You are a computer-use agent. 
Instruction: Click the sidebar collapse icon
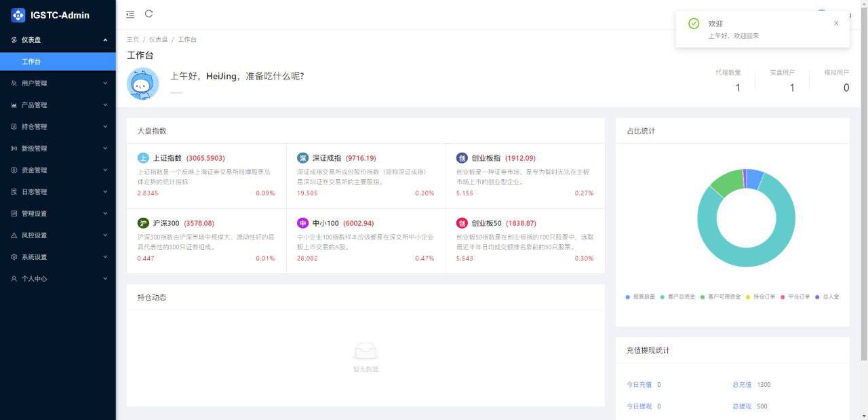point(130,14)
